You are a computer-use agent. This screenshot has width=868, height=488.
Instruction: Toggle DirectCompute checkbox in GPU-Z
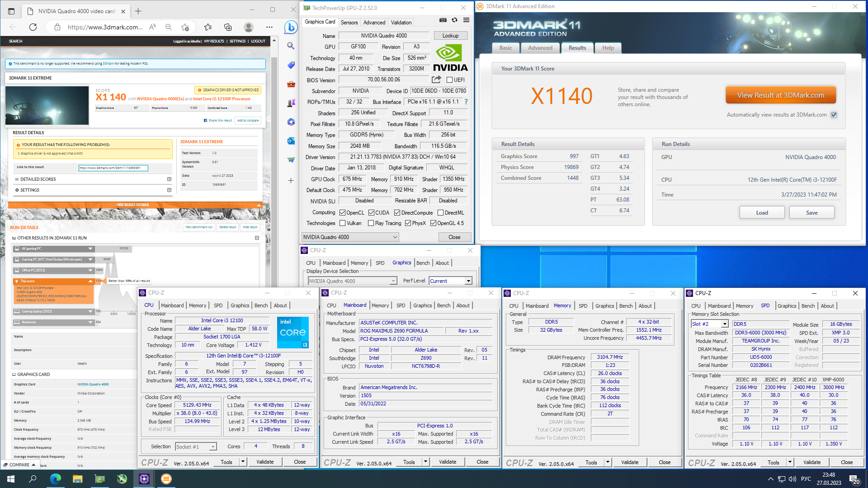[x=397, y=213]
